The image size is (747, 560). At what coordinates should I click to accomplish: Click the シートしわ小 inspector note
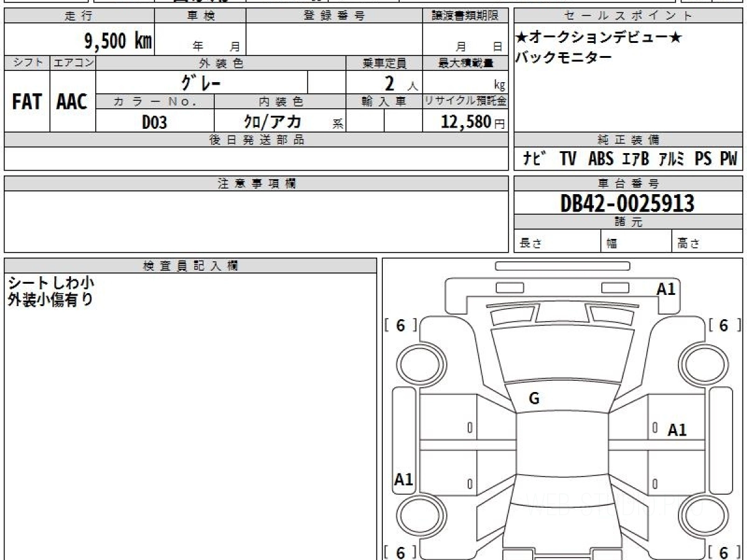[51, 283]
